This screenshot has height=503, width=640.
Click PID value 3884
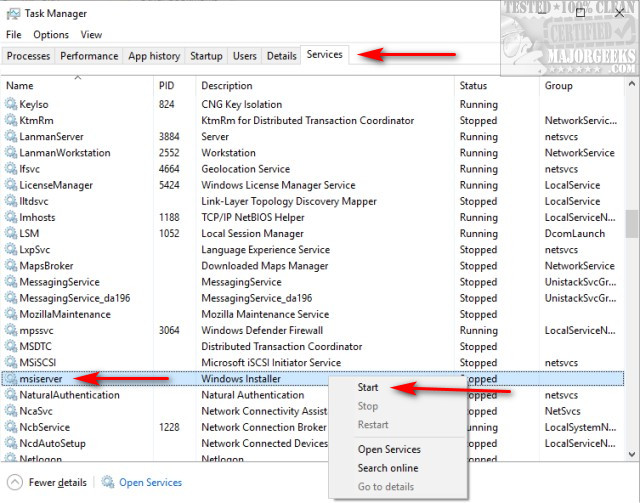[x=169, y=136]
